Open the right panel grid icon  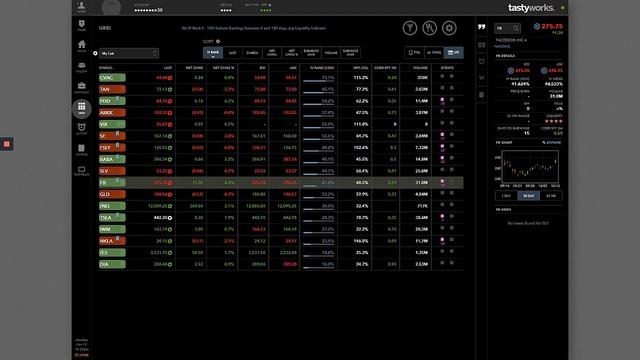[x=482, y=45]
